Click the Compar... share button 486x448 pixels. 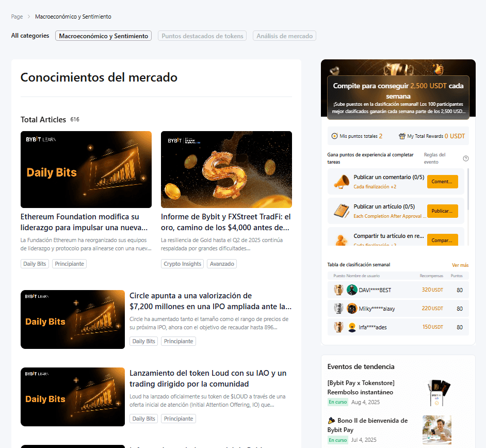click(x=442, y=240)
